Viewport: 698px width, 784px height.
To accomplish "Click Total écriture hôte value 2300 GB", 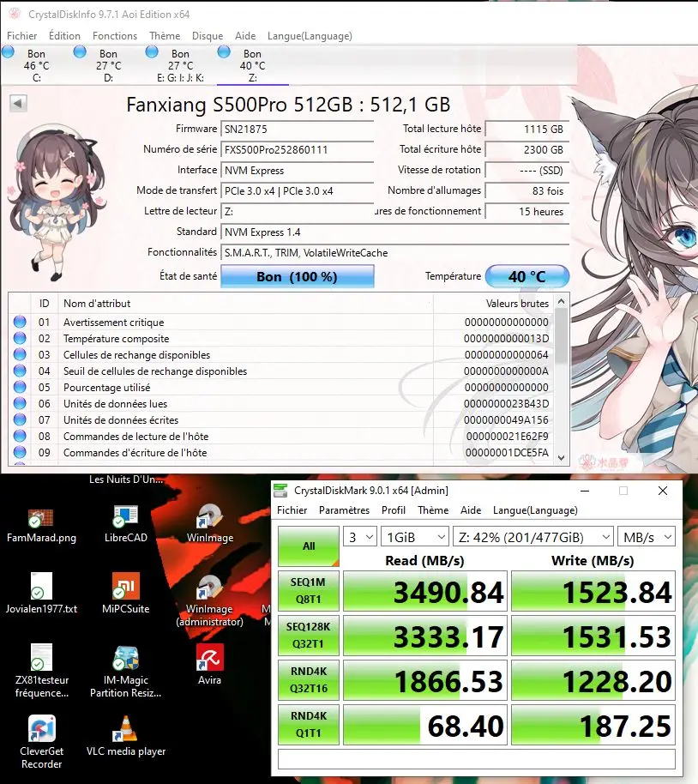I will coord(527,149).
